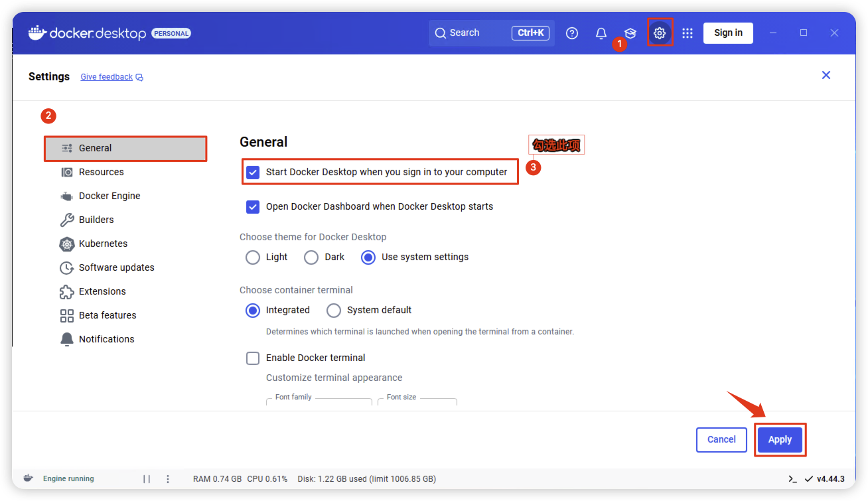Close Settings with the X icon
This screenshot has height=501, width=868.
click(x=826, y=75)
